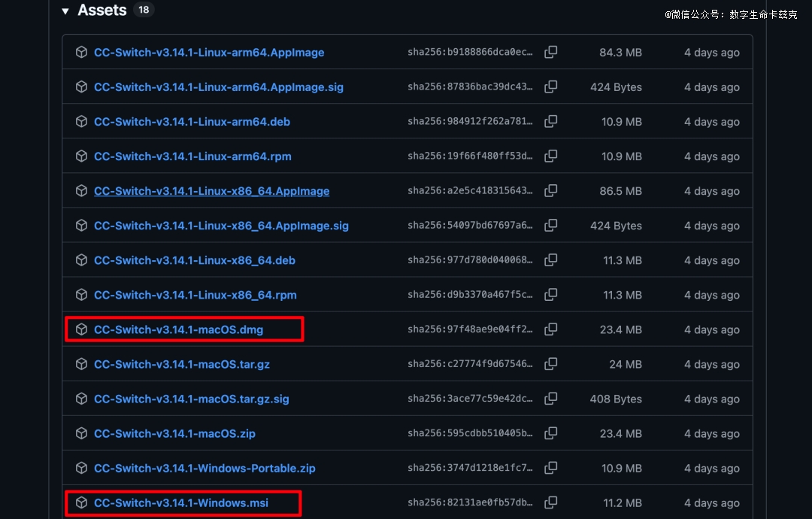The image size is (812, 519).
Task: Collapse the Assets section triangle
Action: [65, 11]
